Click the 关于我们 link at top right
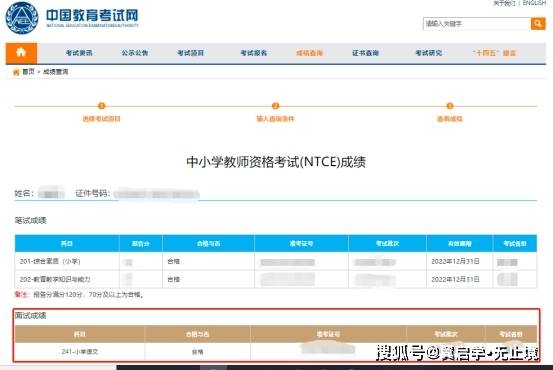The image size is (553, 370). [504, 3]
